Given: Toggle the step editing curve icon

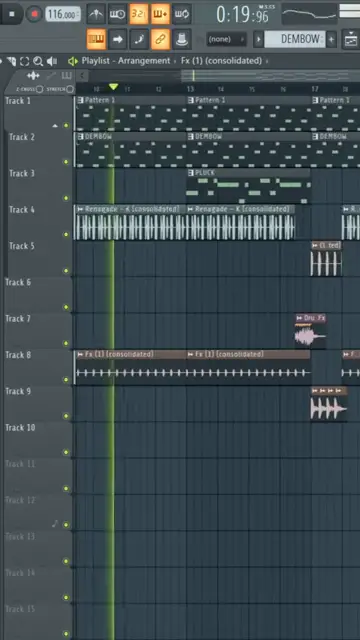Looking at the screenshot, I should (139, 39).
